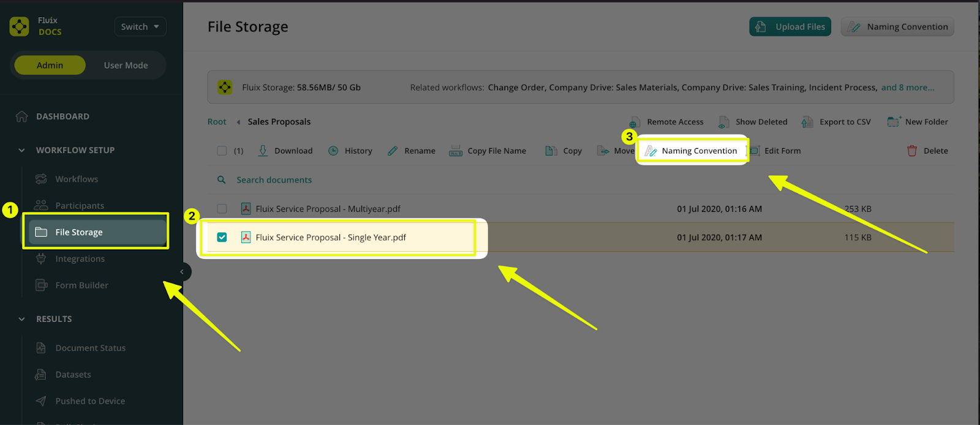980x425 pixels.
Task: Click the Copy File Name icon
Action: [456, 151]
